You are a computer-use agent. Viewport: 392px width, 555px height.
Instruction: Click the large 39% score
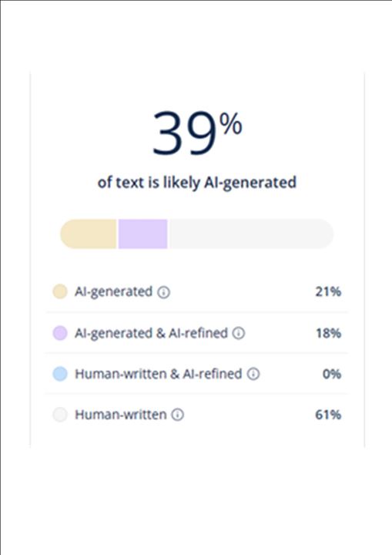pos(197,133)
